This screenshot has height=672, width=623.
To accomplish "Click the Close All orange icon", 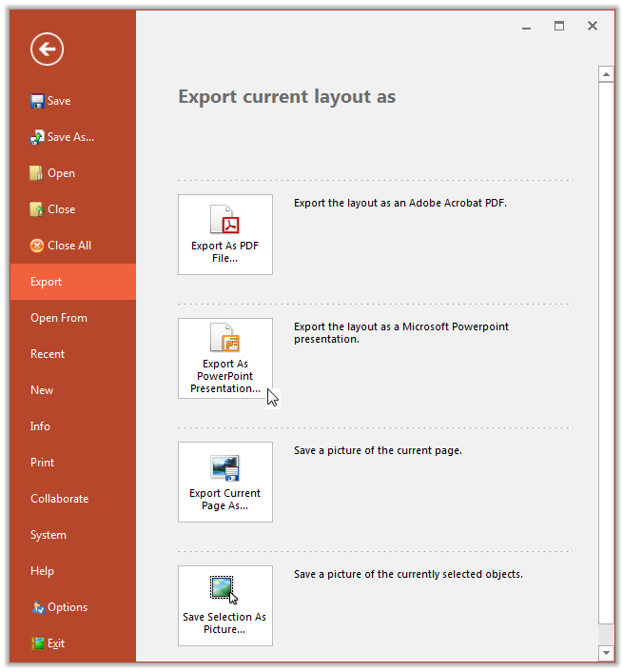I will pos(37,246).
